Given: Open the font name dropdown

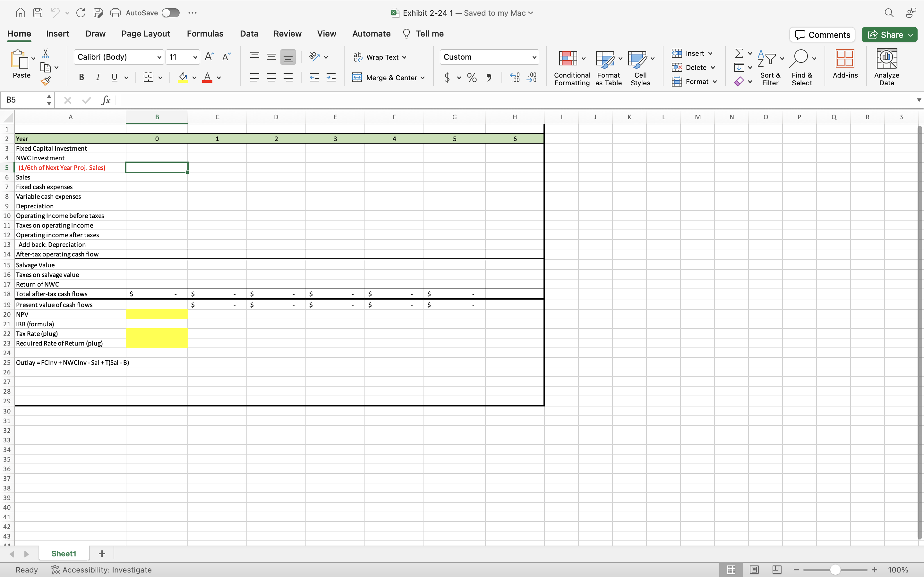Looking at the screenshot, I should 160,57.
